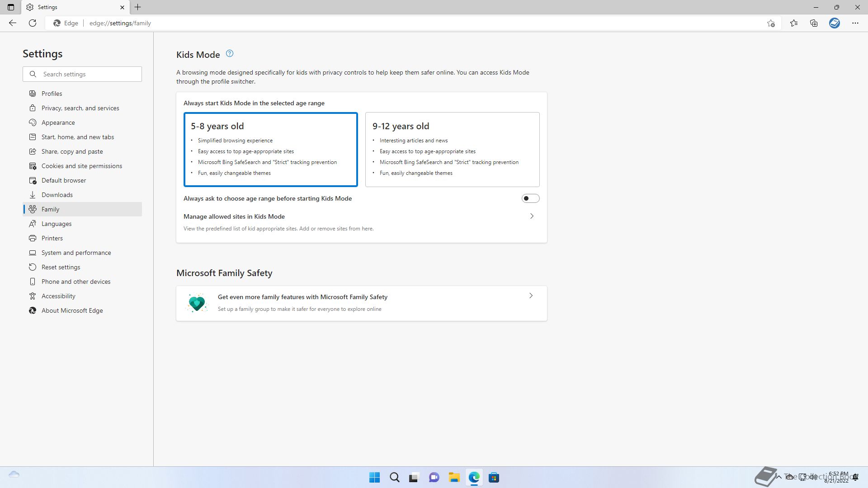Open Microsoft Store on taskbar
The width and height of the screenshot is (868, 488).
(x=494, y=478)
